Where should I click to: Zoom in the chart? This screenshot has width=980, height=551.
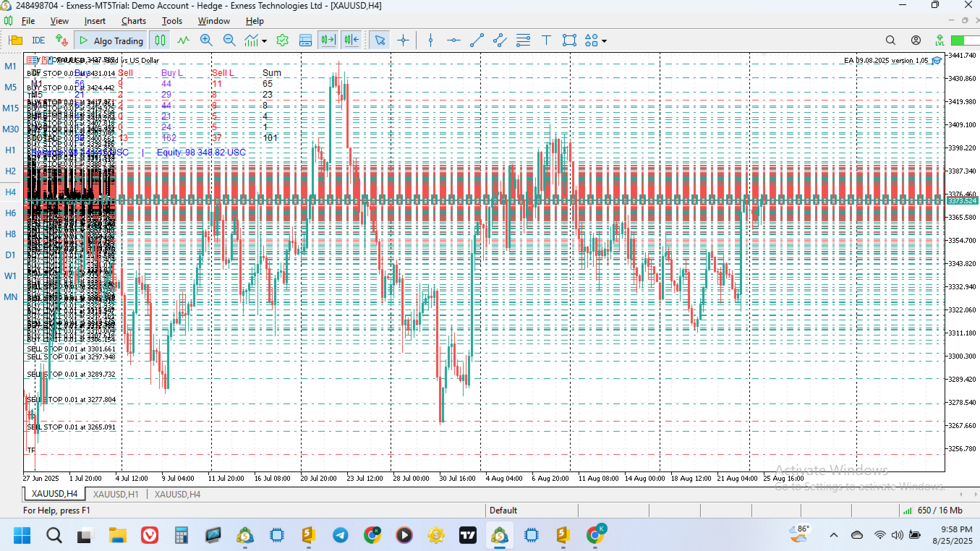tap(206, 40)
